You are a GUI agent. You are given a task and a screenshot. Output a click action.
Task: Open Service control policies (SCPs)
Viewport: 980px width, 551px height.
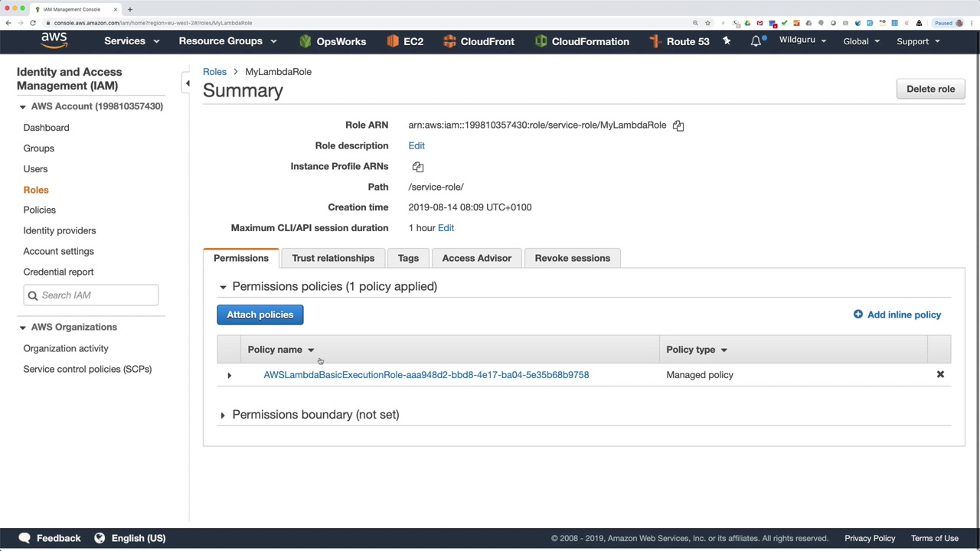tap(87, 369)
